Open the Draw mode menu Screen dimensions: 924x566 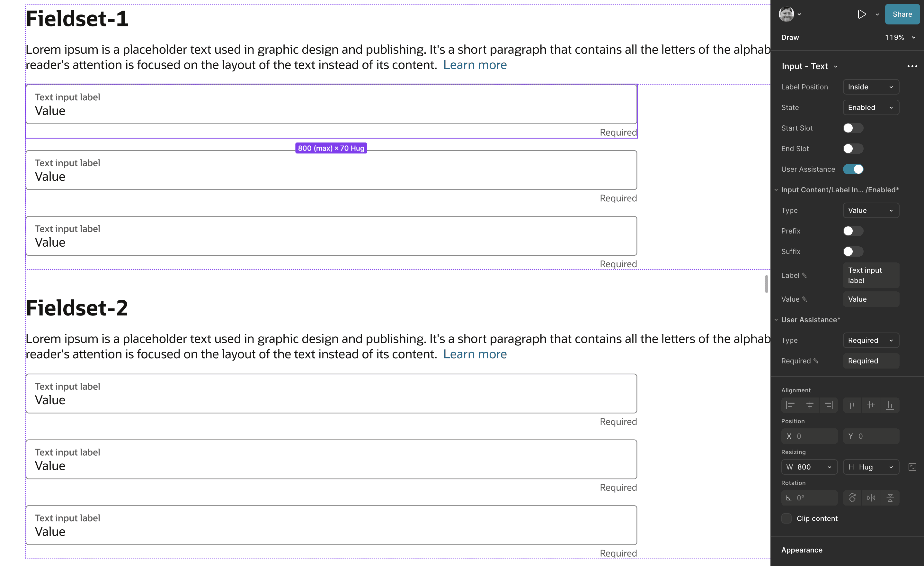click(790, 38)
